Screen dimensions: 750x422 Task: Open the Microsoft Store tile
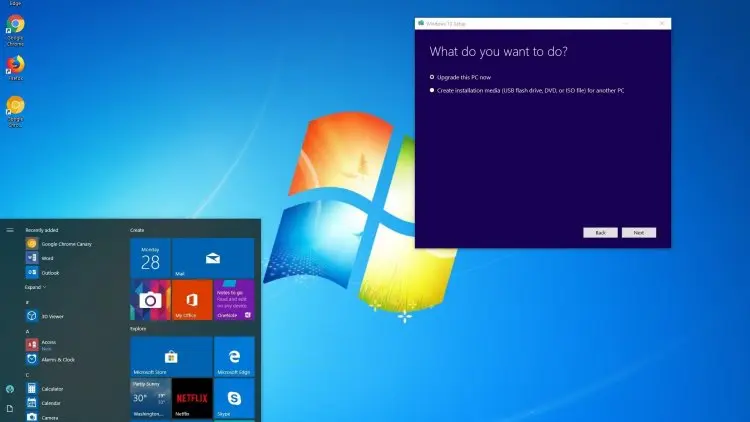coord(171,356)
